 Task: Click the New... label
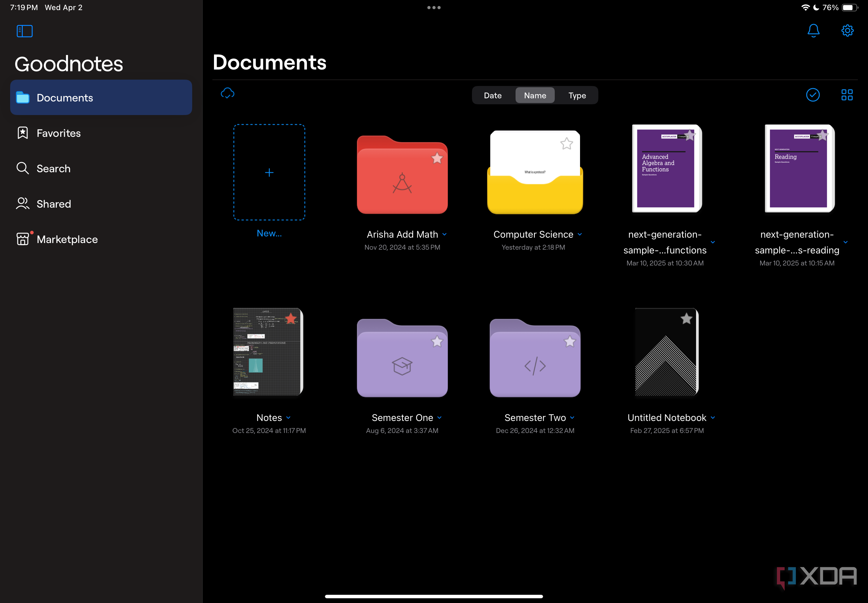point(269,234)
